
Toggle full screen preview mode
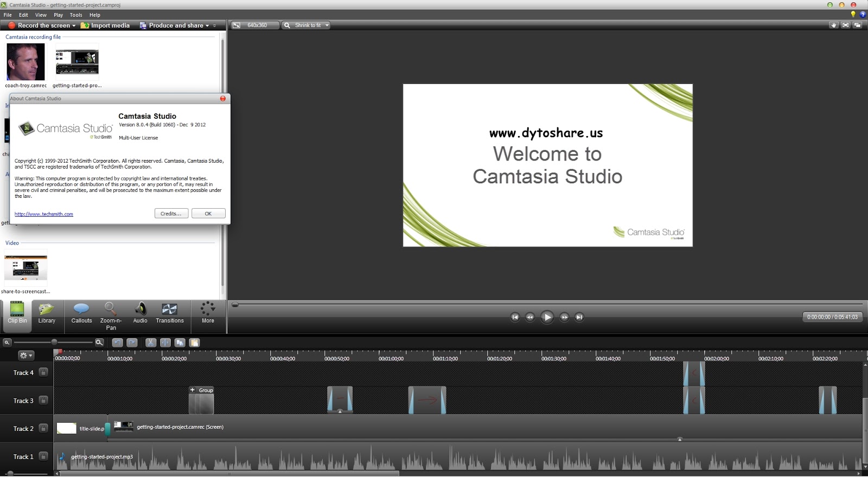point(845,25)
